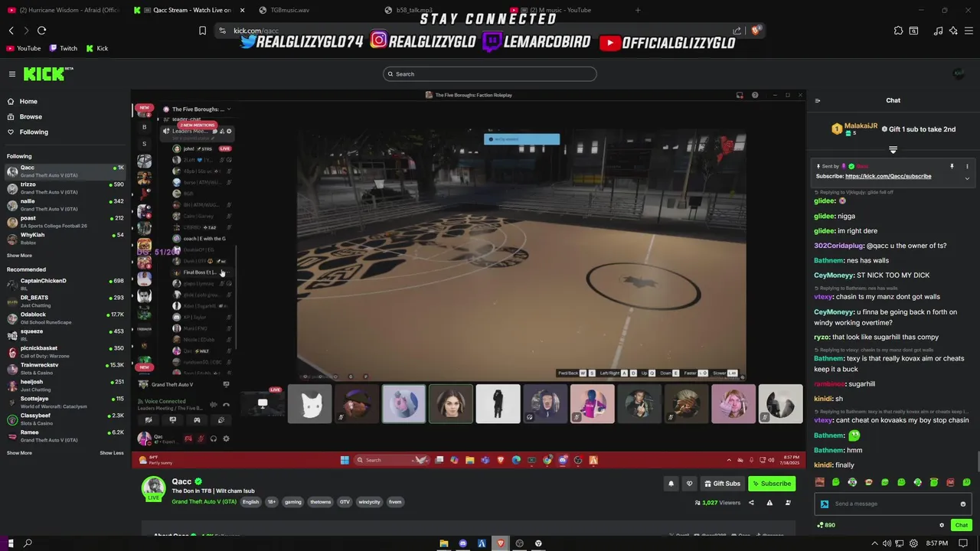Open trizzo channel in Following list
980x551 pixels.
[x=65, y=187]
